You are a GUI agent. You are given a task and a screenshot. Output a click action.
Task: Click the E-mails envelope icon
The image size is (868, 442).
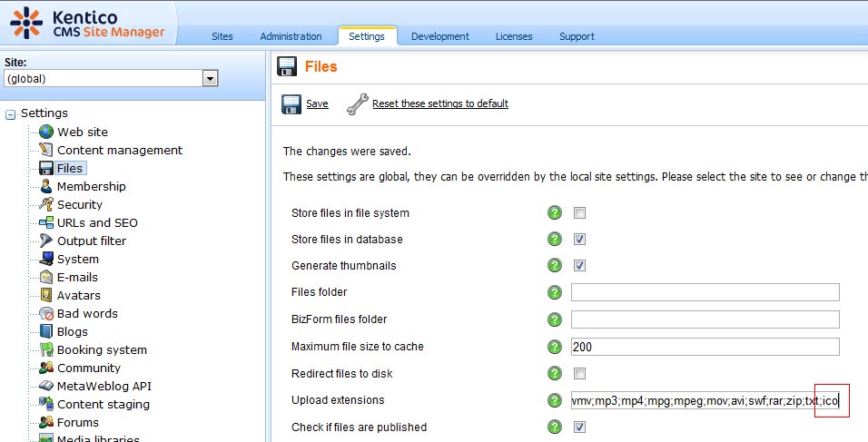pos(46,277)
